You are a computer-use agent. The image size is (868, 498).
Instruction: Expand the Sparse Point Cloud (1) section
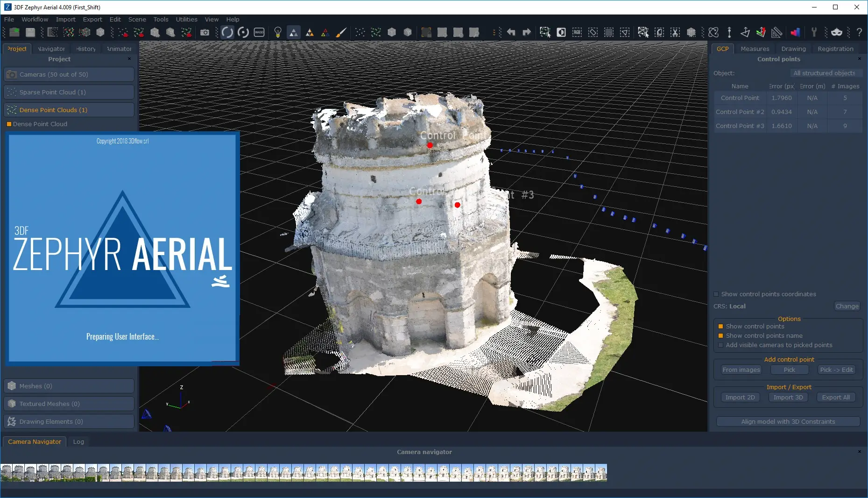69,92
